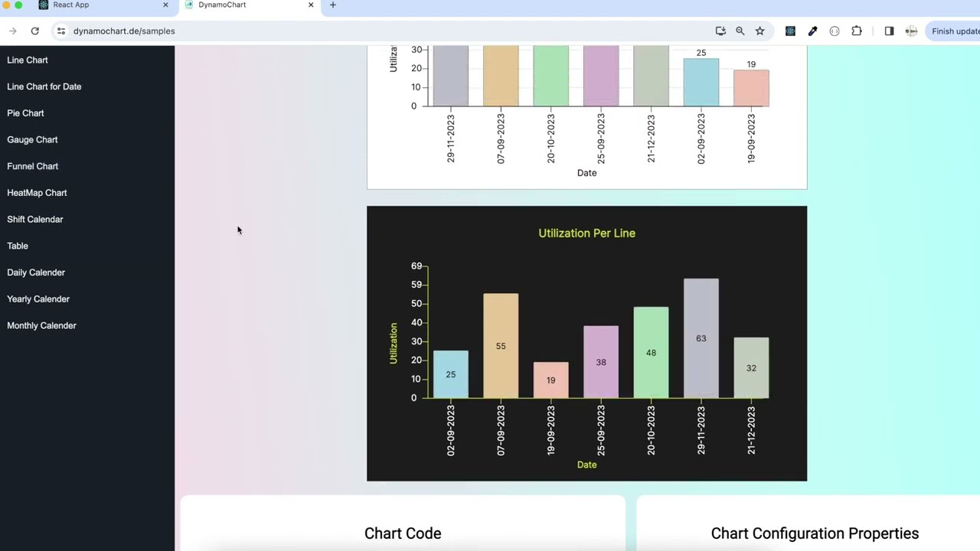This screenshot has height=551, width=980.
Task: Click the orange bar labeled 55 in dark chart
Action: click(x=501, y=346)
